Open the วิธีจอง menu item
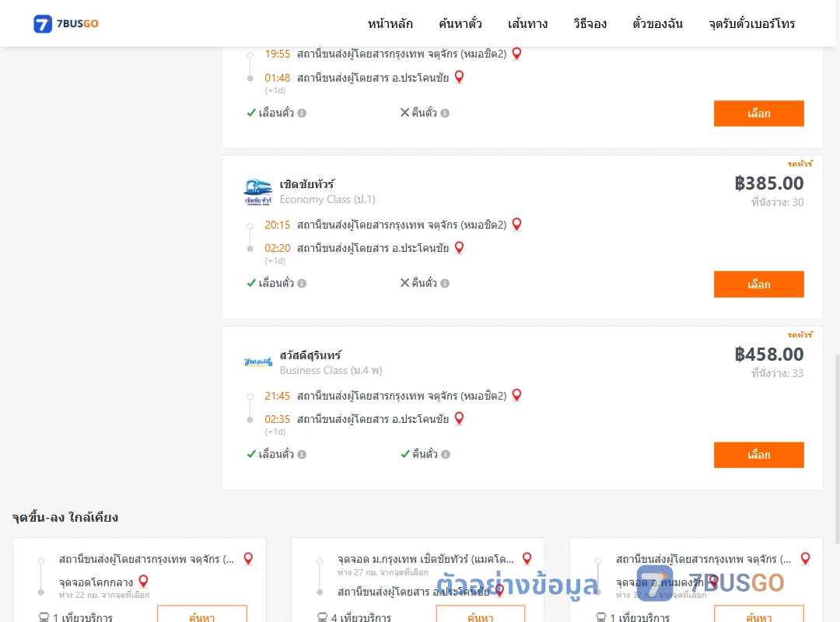Image resolution: width=840 pixels, height=622 pixels. [x=590, y=23]
